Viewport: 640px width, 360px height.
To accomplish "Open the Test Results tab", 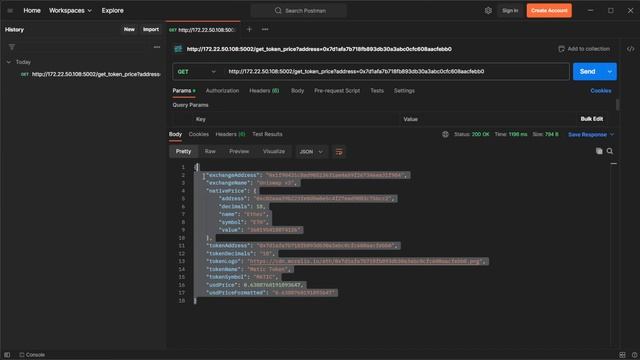I will 267,134.
